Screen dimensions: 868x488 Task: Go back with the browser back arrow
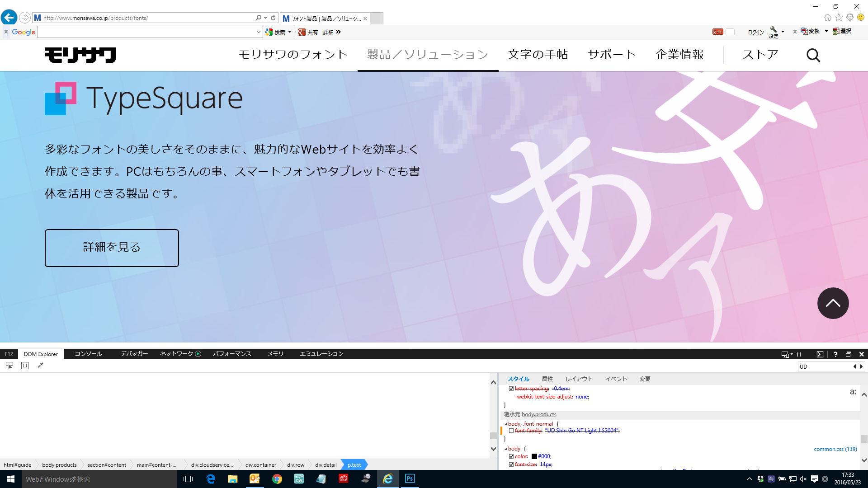click(x=9, y=18)
